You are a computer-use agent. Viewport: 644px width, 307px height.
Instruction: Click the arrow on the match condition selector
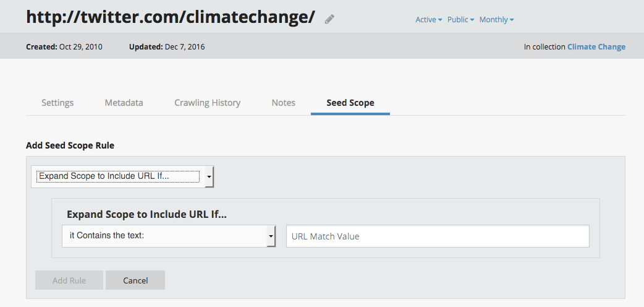pyautogui.click(x=271, y=236)
